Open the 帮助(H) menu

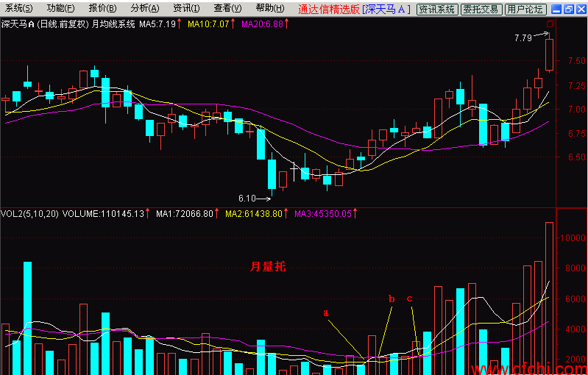(x=270, y=9)
